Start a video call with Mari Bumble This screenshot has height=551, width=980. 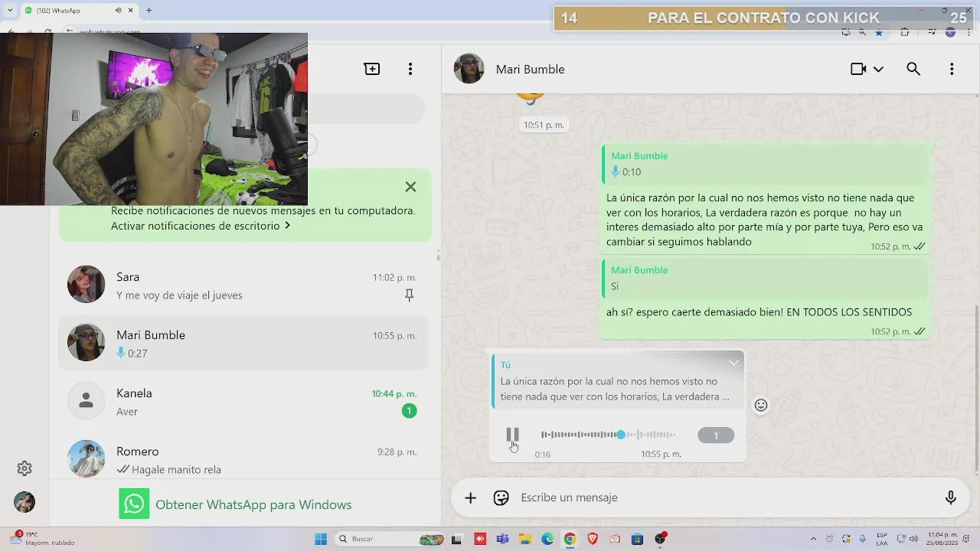[858, 69]
